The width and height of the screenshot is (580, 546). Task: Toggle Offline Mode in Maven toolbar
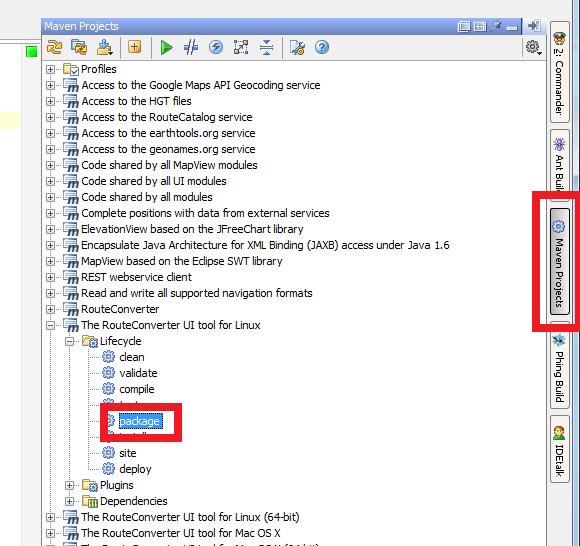[191, 47]
